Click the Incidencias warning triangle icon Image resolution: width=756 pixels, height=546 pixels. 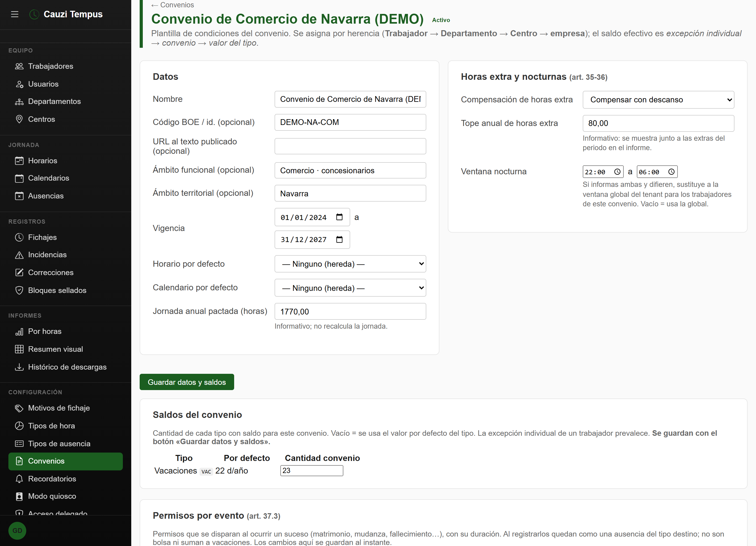click(19, 255)
